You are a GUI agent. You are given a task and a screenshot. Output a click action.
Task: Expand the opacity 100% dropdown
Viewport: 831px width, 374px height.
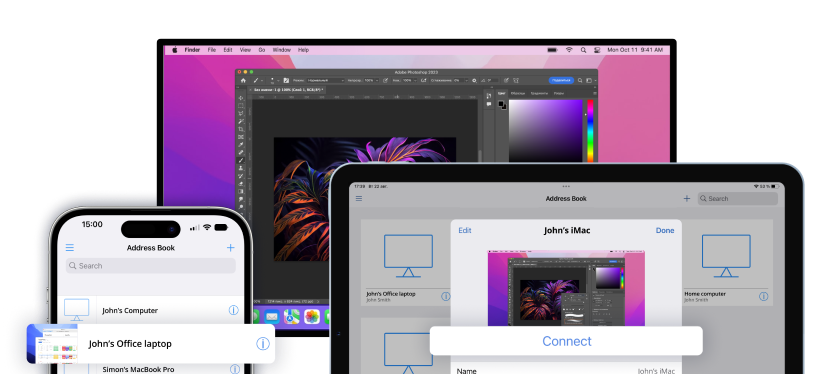point(371,81)
